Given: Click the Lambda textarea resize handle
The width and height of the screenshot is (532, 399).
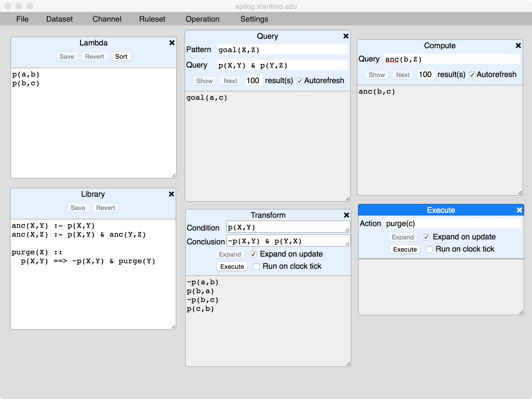Looking at the screenshot, I should click(174, 175).
